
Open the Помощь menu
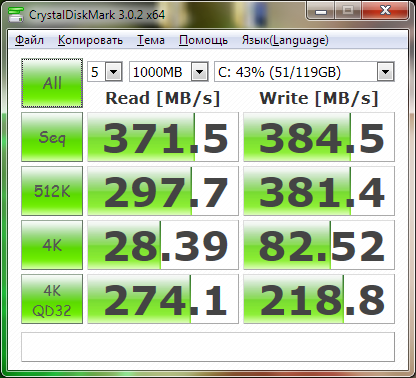203,40
